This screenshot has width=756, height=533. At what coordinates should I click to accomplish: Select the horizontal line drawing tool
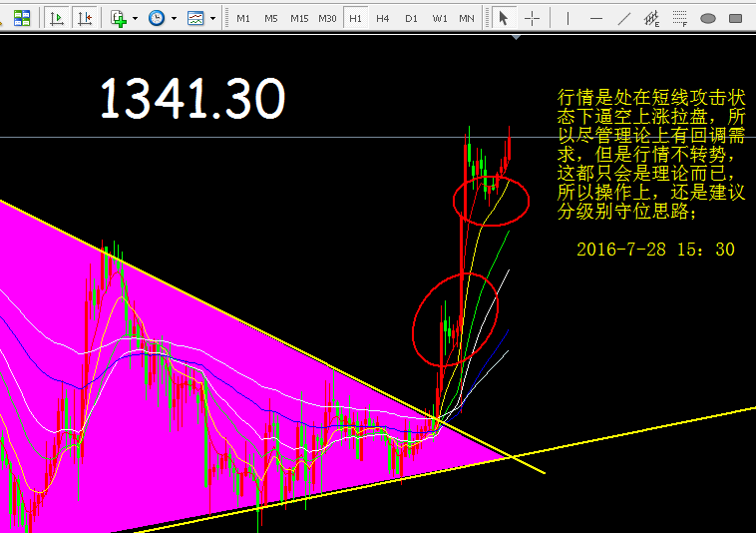(x=596, y=18)
